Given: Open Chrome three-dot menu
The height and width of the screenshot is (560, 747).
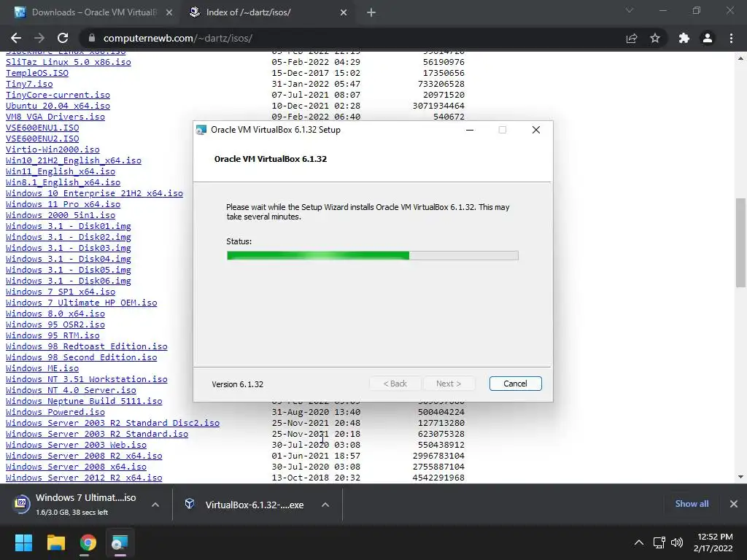Looking at the screenshot, I should click(731, 38).
